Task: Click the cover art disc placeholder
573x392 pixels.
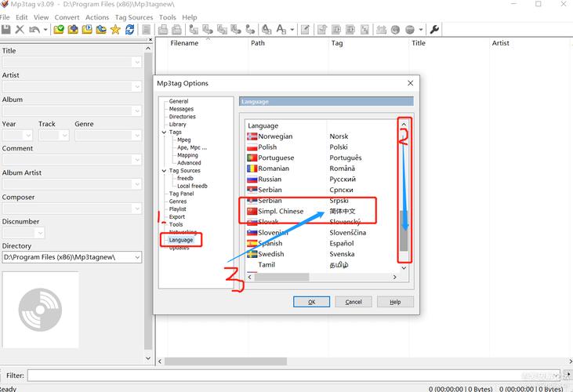Action: [40, 310]
